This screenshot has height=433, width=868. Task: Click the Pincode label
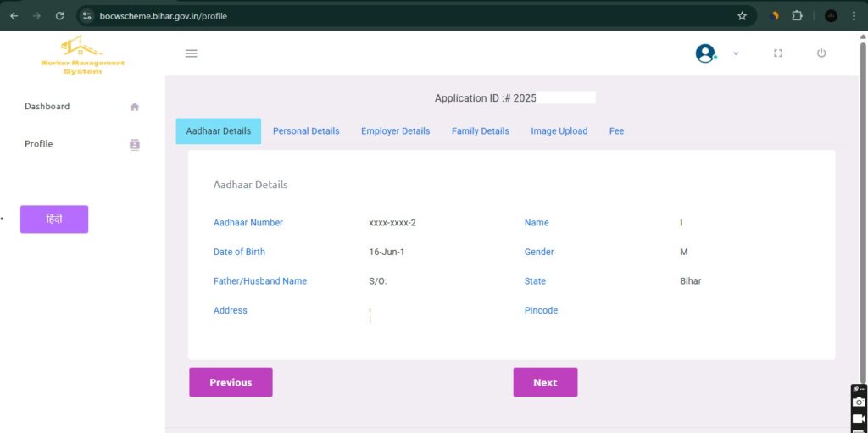541,311
